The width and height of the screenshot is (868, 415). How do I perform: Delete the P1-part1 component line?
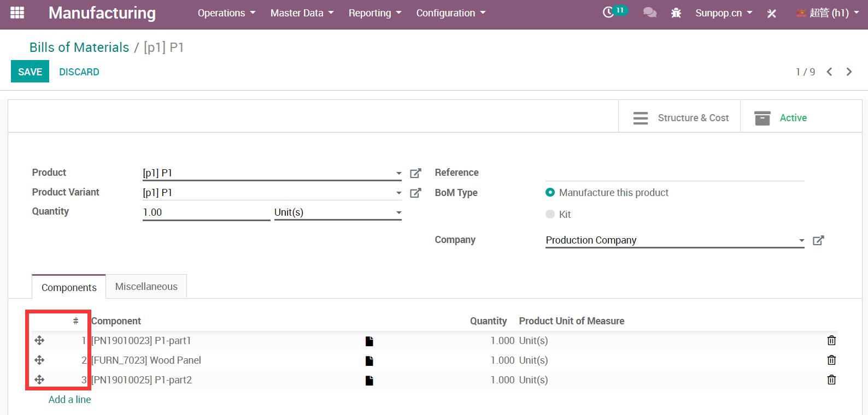click(x=831, y=341)
